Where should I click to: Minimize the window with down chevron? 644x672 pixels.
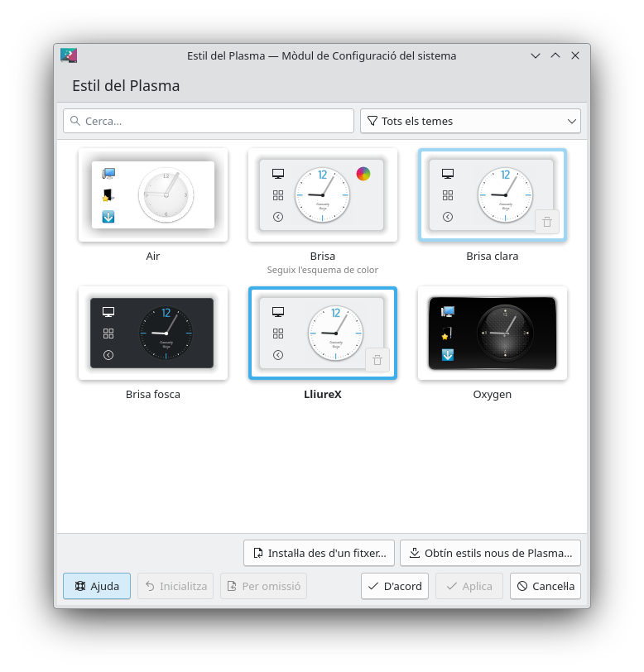(x=535, y=55)
